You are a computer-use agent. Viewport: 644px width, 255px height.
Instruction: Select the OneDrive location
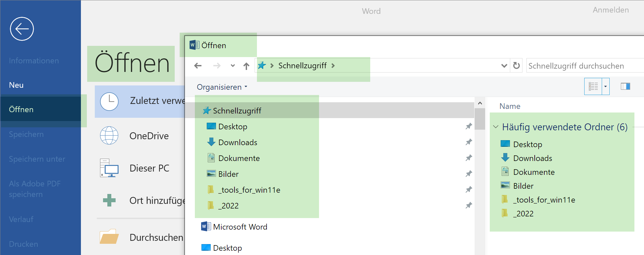(149, 136)
